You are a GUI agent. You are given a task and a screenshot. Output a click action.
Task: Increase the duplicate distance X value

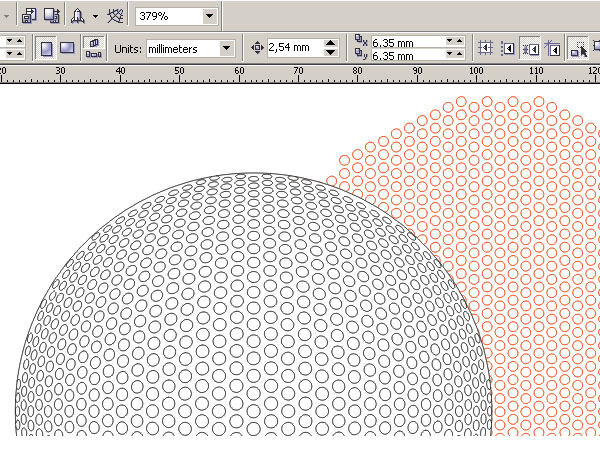[460, 41]
